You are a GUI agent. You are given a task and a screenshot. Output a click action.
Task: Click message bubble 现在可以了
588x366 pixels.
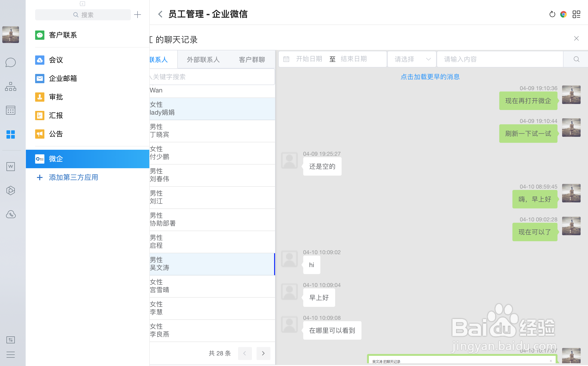pyautogui.click(x=535, y=232)
